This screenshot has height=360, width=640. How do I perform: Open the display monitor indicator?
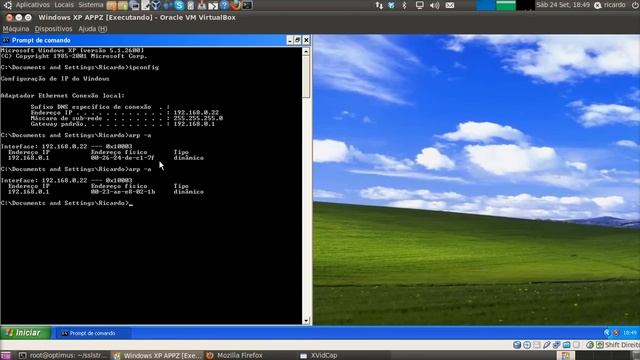pyautogui.click(x=420, y=5)
